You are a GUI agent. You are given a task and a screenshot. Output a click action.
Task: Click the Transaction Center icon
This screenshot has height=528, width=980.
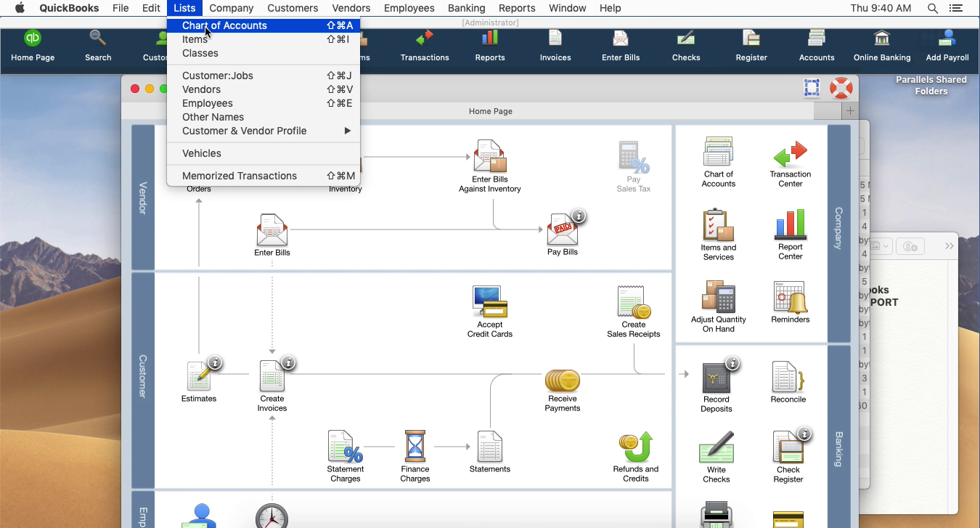point(791,154)
